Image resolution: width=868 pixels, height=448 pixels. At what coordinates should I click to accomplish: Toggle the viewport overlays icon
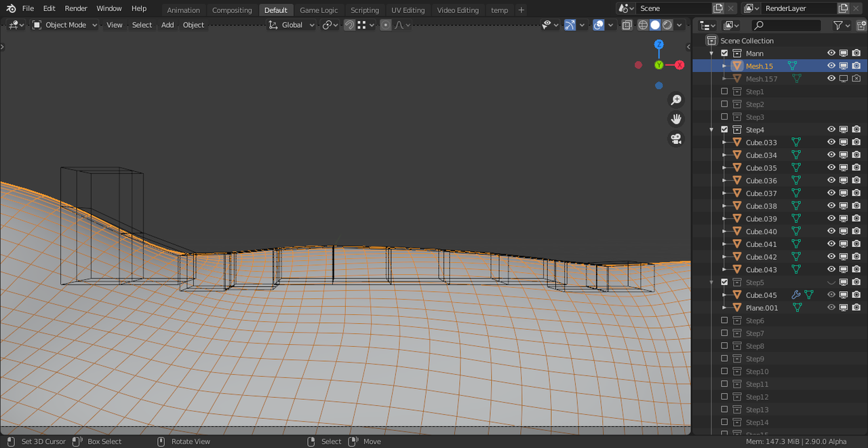point(599,25)
